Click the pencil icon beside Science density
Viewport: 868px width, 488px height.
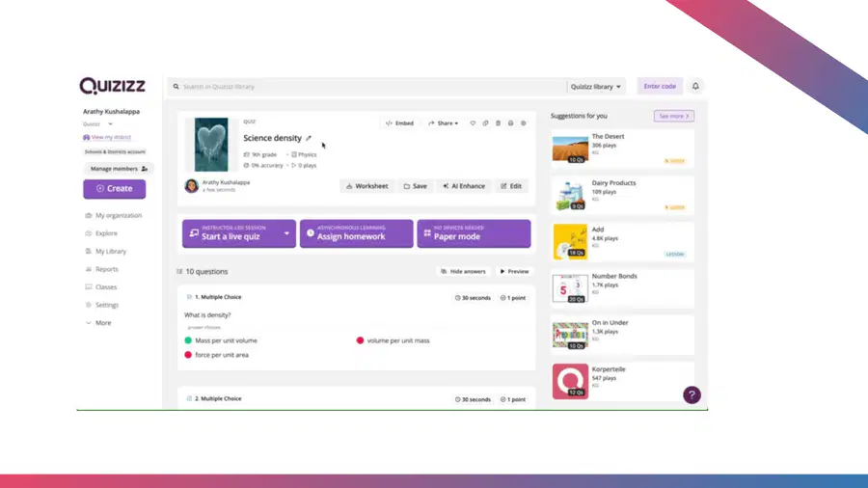(309, 138)
